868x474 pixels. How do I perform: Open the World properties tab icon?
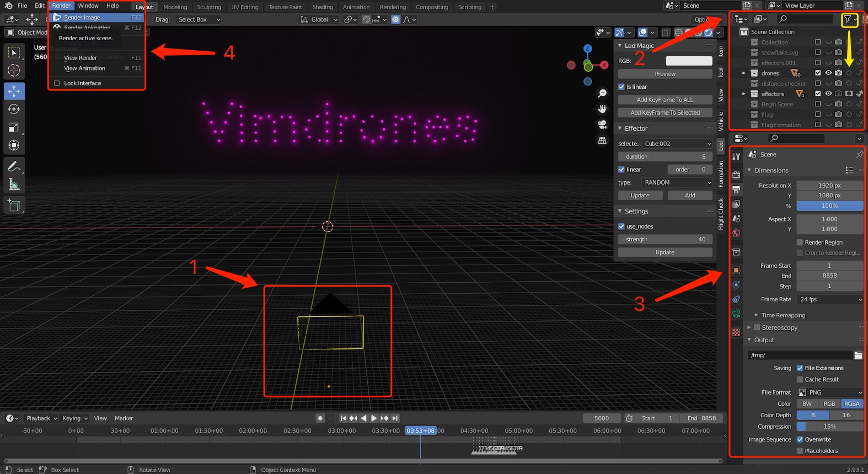[x=736, y=233]
